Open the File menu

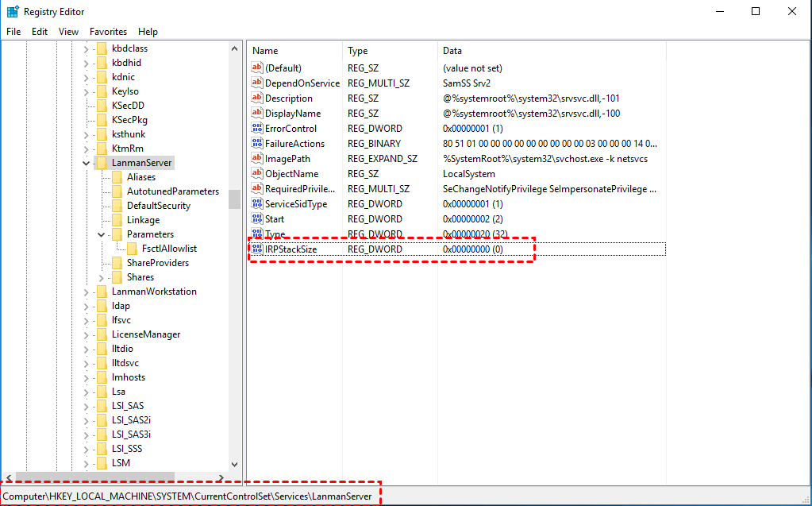point(13,32)
